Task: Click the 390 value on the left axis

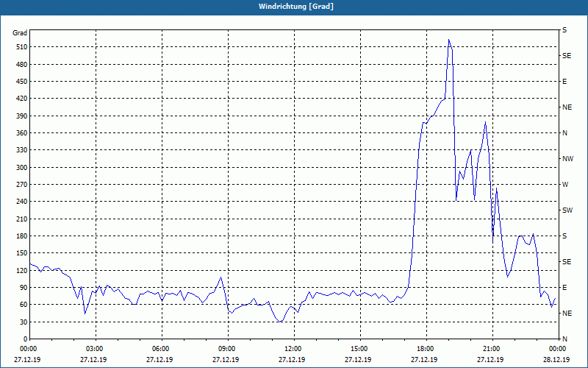Action: 21,116
